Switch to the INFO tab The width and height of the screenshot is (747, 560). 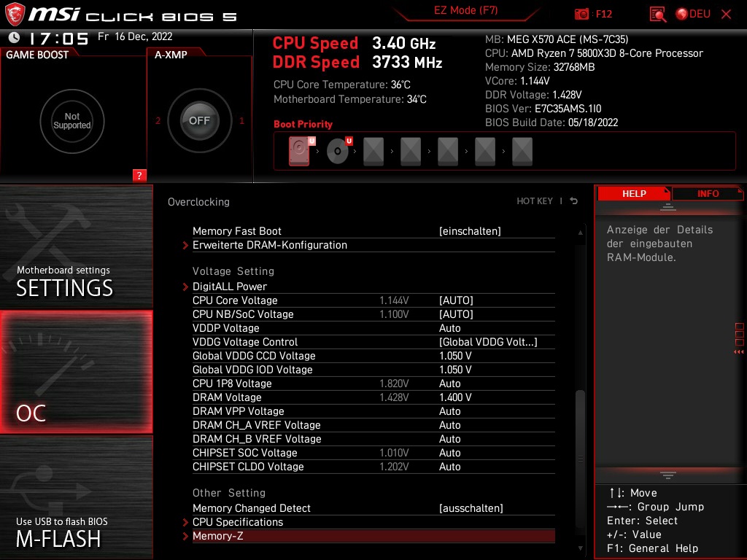pos(708,193)
